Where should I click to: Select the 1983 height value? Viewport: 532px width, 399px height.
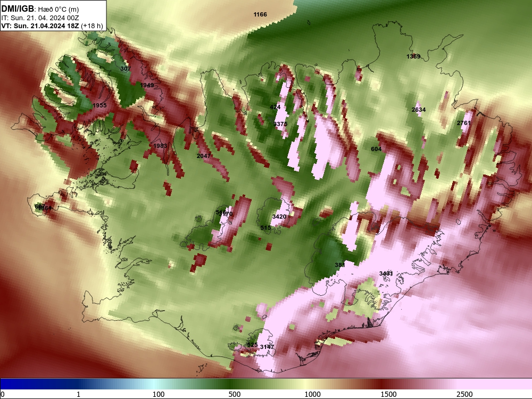click(x=160, y=146)
